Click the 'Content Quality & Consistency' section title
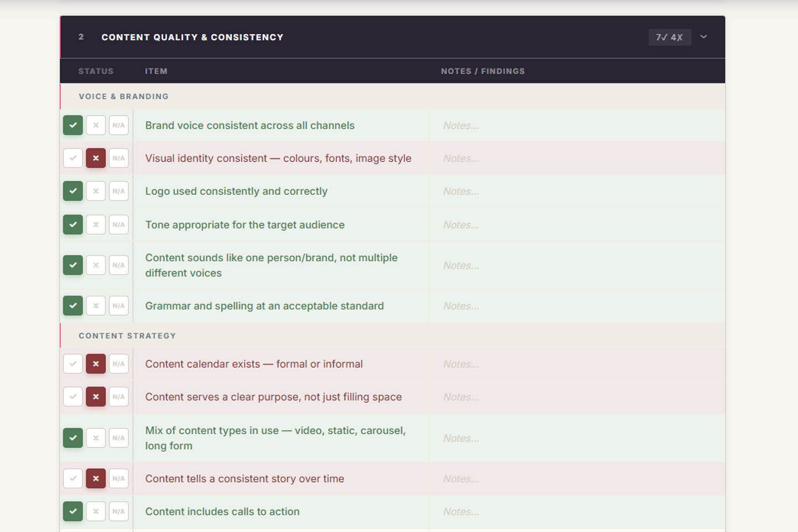 192,37
